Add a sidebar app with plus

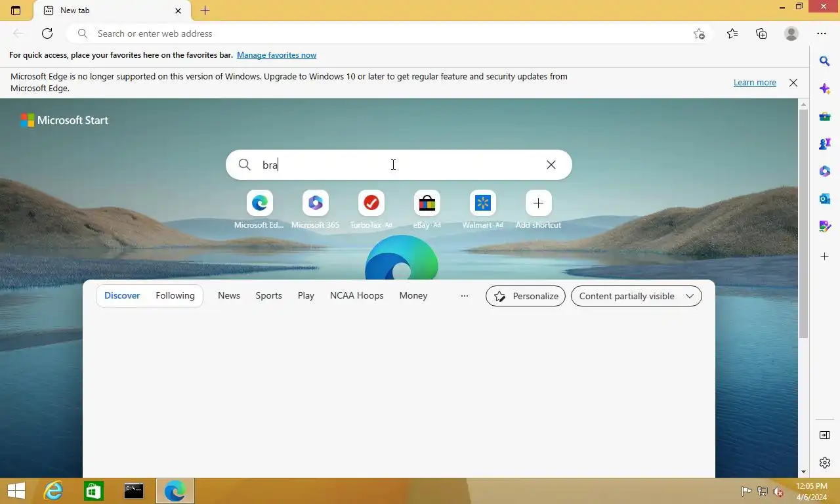pos(825,256)
